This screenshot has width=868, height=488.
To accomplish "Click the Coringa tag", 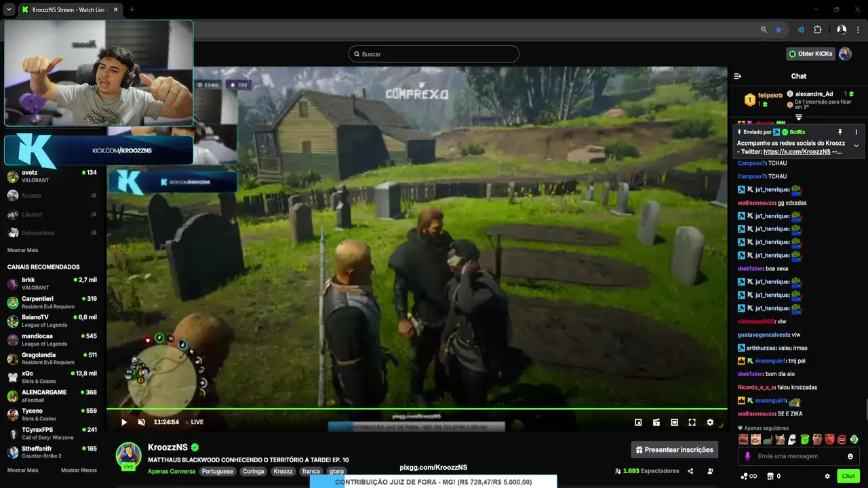I will [x=254, y=471].
